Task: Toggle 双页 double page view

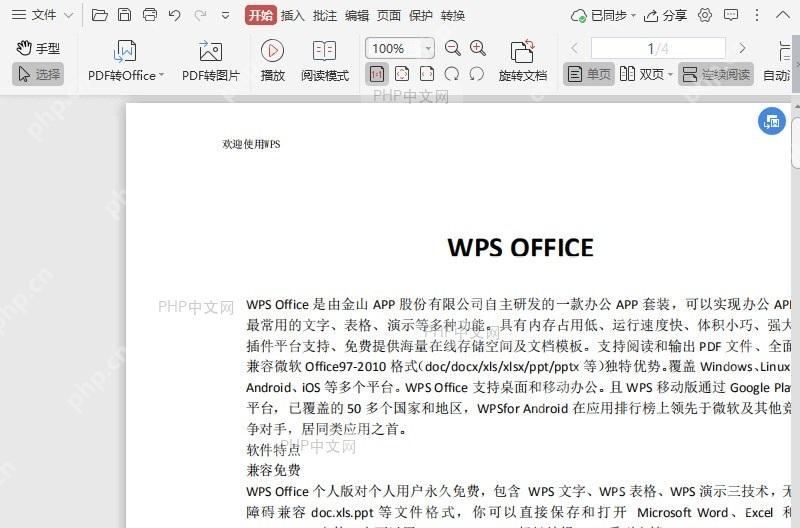Action: pyautogui.click(x=641, y=74)
